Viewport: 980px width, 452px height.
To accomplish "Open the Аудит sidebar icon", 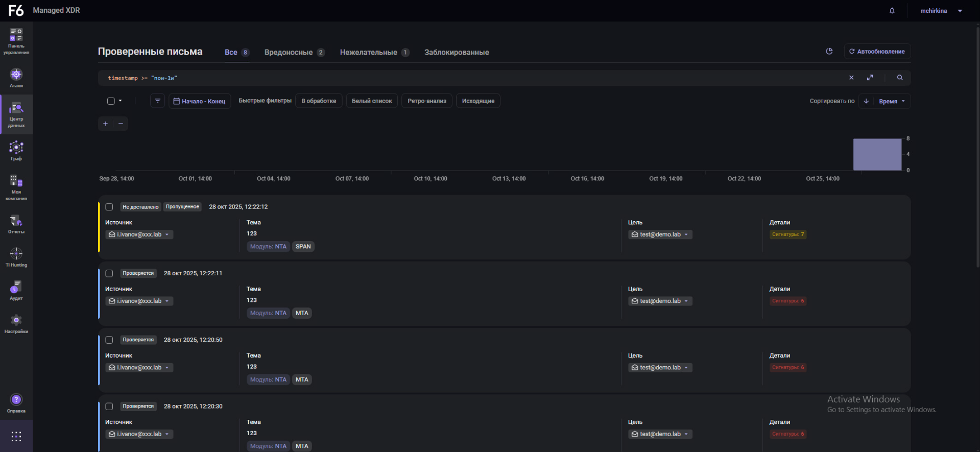I will [16, 290].
